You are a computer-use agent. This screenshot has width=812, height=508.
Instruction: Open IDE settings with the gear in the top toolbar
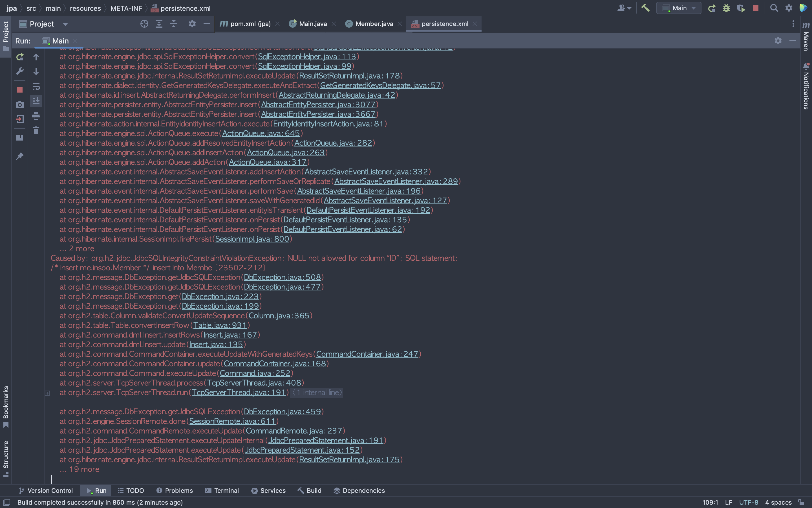tap(789, 8)
